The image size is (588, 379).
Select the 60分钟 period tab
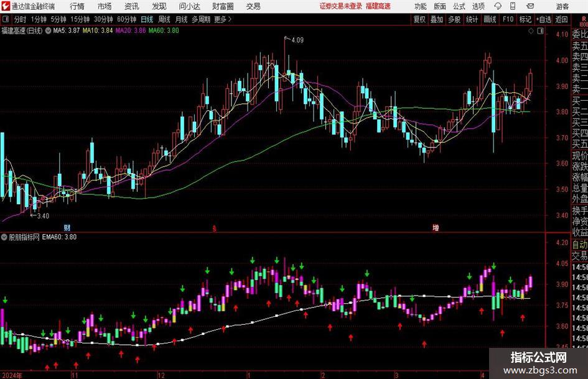pyautogui.click(x=127, y=19)
